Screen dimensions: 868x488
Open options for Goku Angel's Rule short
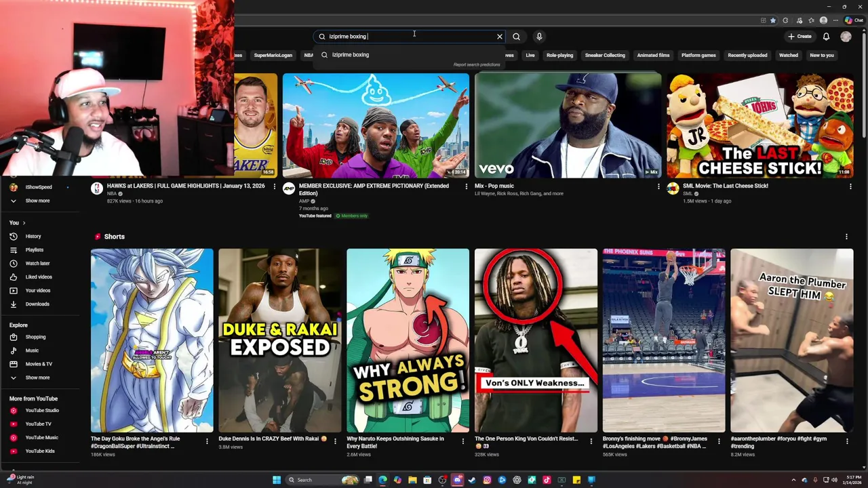(x=207, y=441)
